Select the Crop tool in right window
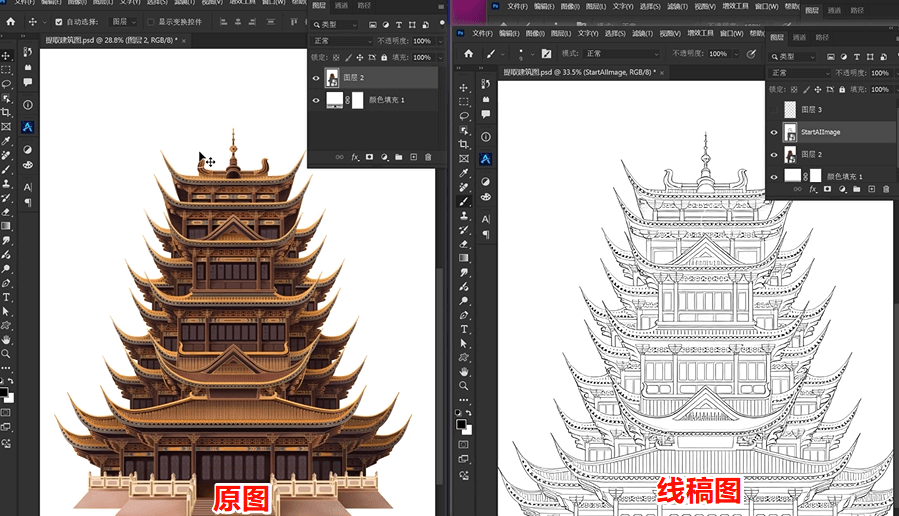This screenshot has height=516, width=899. click(x=464, y=144)
